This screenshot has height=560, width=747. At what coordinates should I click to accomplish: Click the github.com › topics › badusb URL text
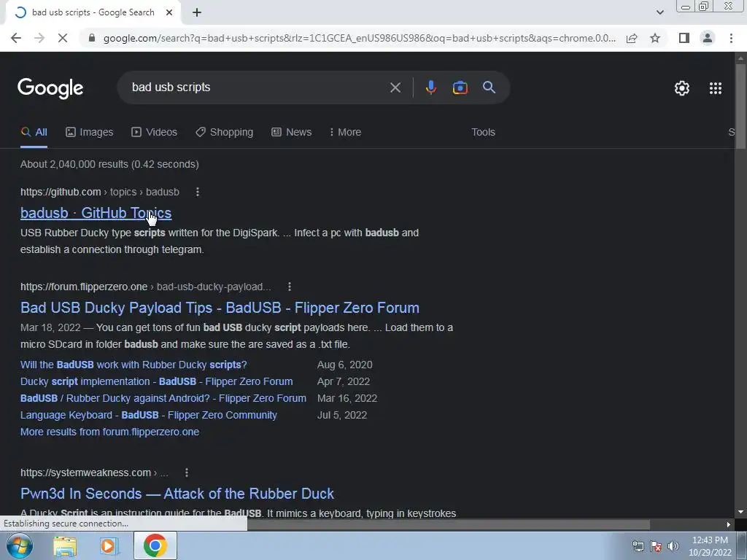[99, 192]
